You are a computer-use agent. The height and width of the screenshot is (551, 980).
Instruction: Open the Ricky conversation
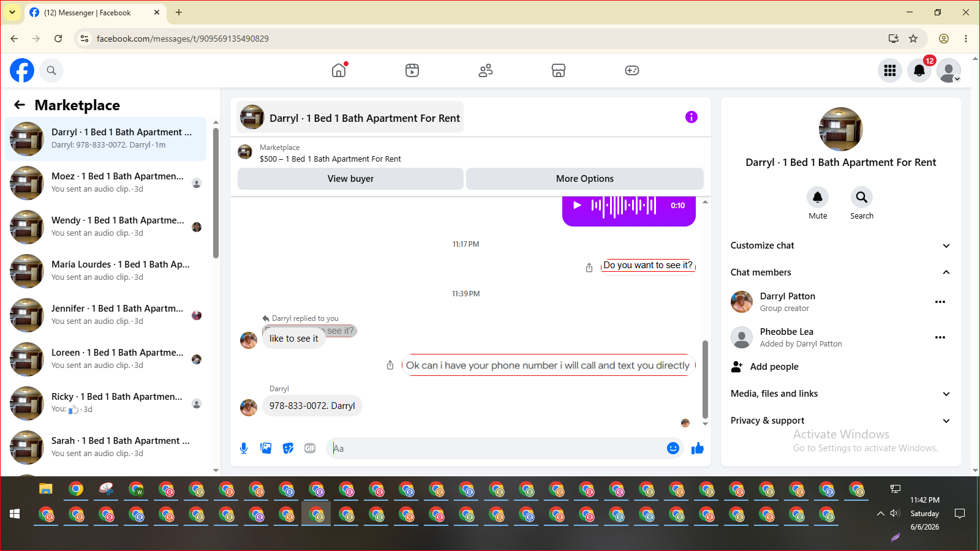click(106, 403)
